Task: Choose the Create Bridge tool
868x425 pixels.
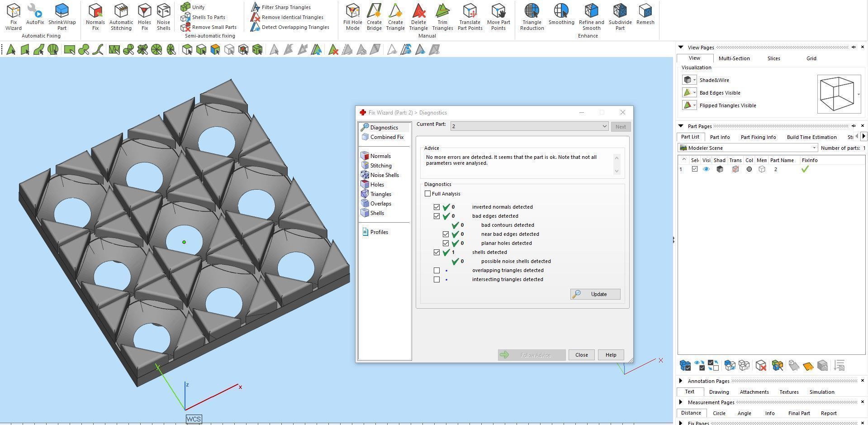Action: [374, 17]
